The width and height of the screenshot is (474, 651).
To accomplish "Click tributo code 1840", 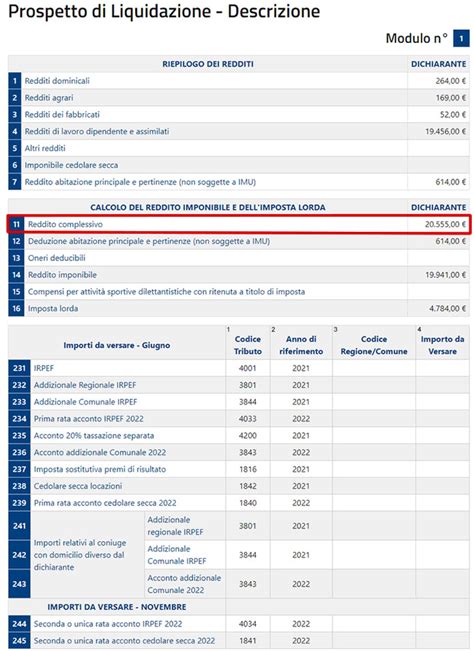I will point(247,503).
